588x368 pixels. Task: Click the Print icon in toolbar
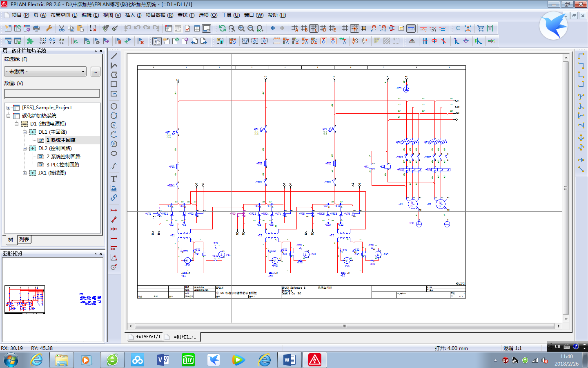[36, 28]
